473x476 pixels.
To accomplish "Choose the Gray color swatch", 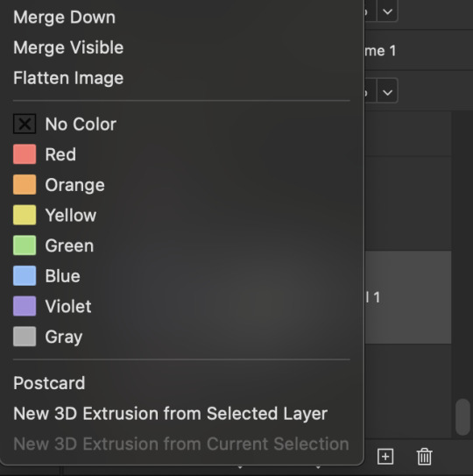I will pyautogui.click(x=25, y=337).
